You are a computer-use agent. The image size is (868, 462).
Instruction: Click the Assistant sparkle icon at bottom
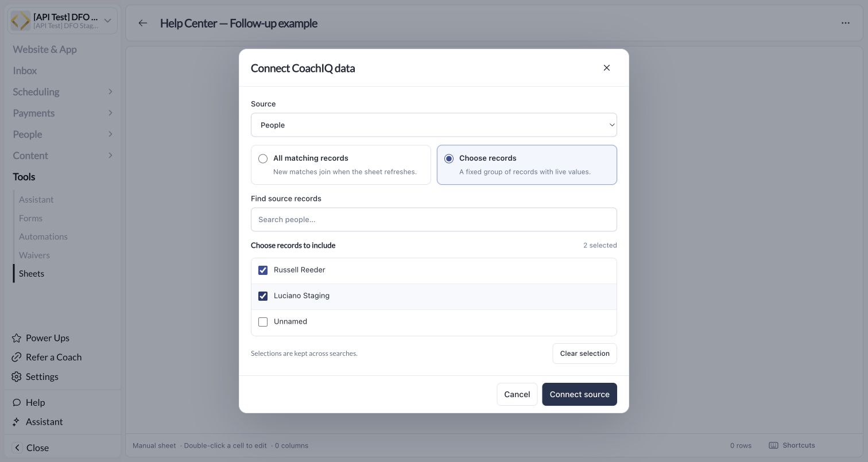pyautogui.click(x=17, y=422)
